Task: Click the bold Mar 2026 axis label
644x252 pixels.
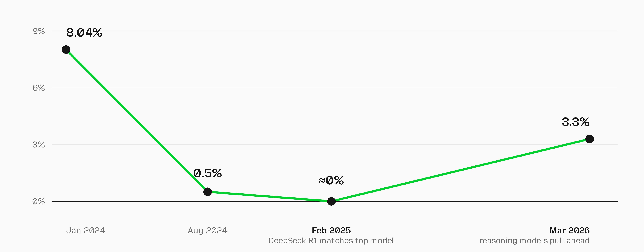Action: [x=570, y=230]
